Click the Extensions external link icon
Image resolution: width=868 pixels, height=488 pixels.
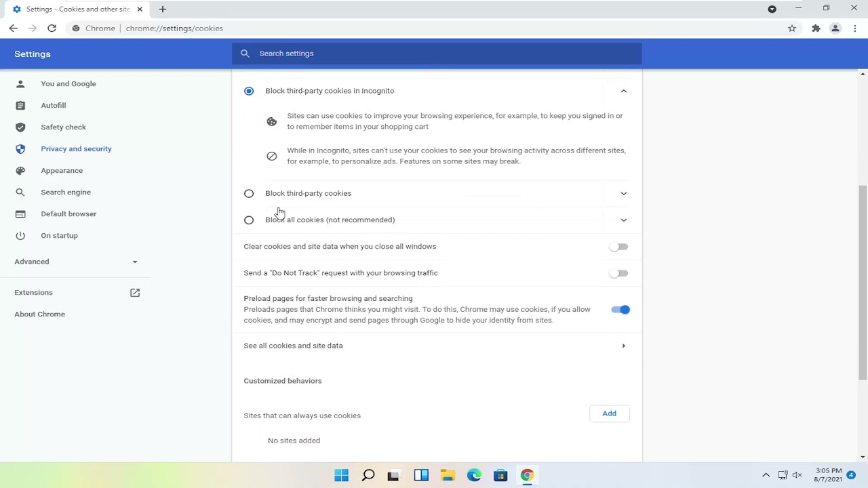(135, 293)
